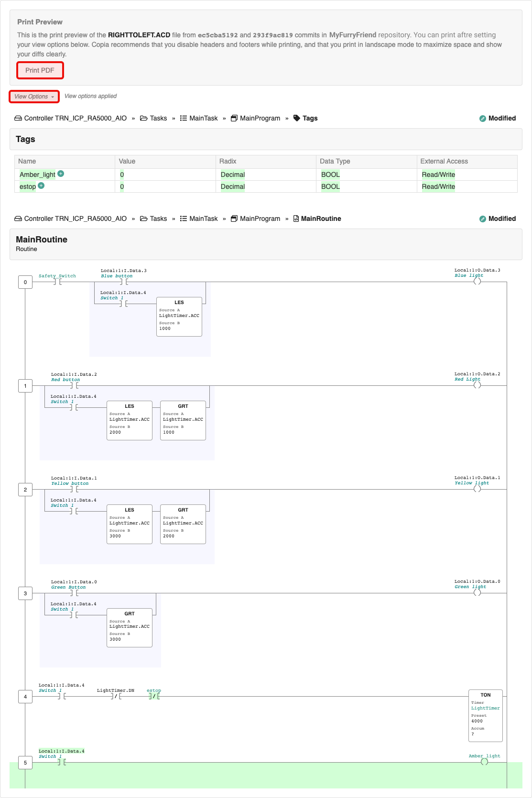Click the Data Type column header
This screenshot has height=798, width=532.
[335, 161]
